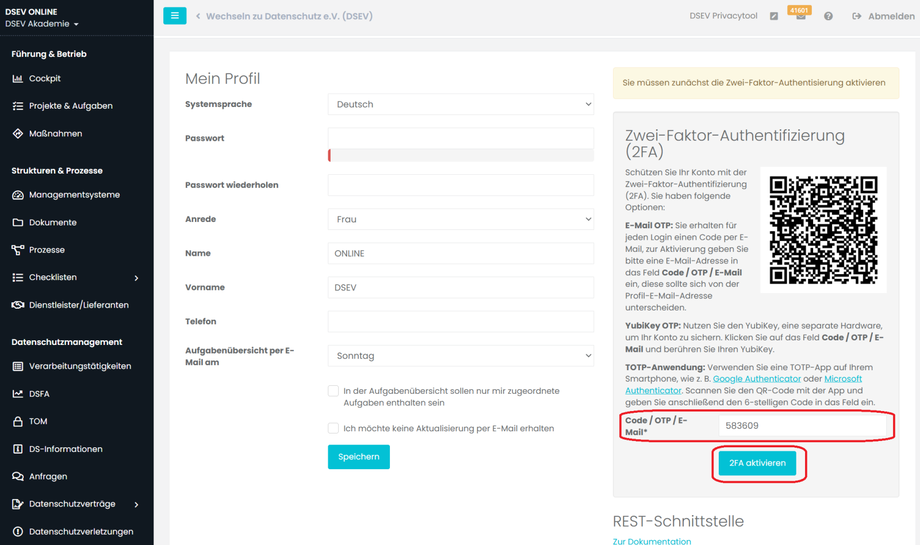Viewport: 920px width, 545px height.
Task: Click the Maßnahmen diamond icon
Action: (18, 134)
